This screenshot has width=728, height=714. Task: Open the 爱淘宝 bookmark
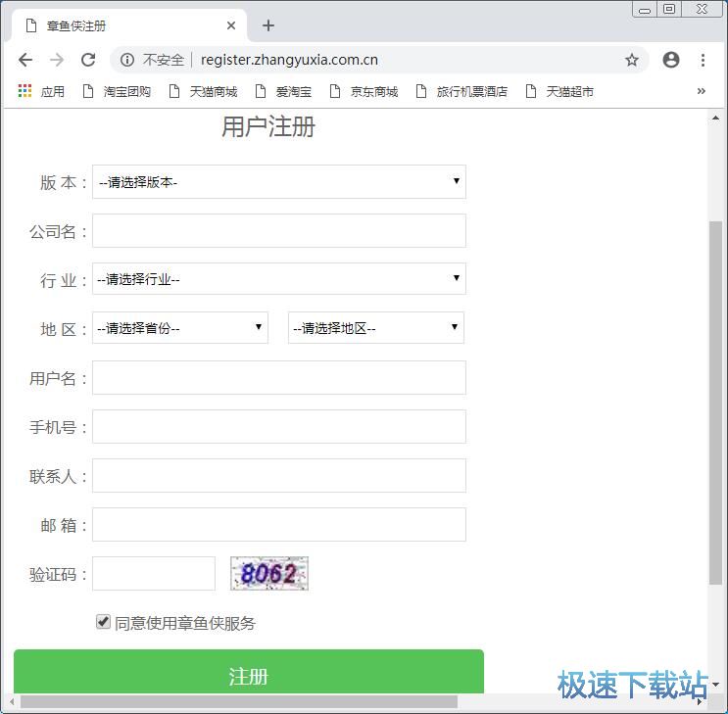[284, 91]
